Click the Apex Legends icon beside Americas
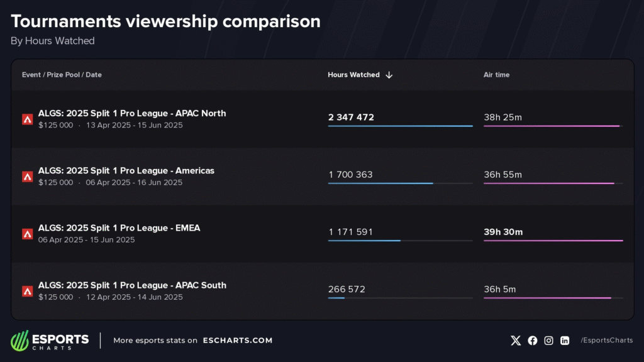The height and width of the screenshot is (362, 644). click(x=28, y=177)
